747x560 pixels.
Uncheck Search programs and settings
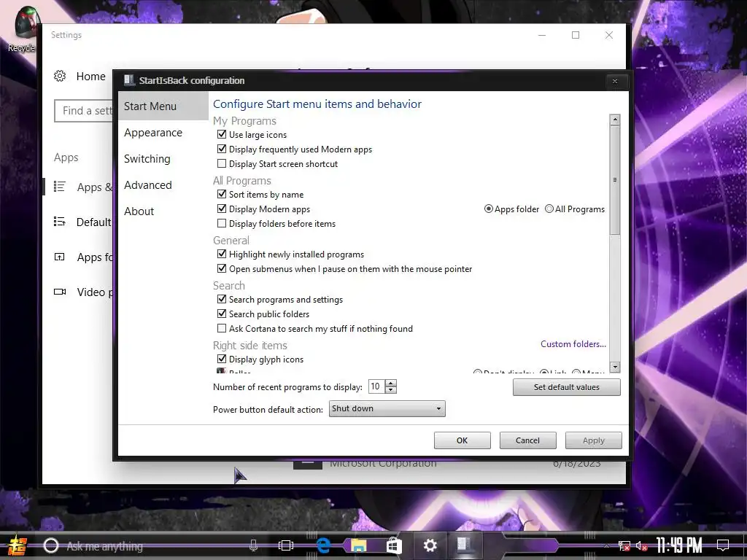click(222, 300)
